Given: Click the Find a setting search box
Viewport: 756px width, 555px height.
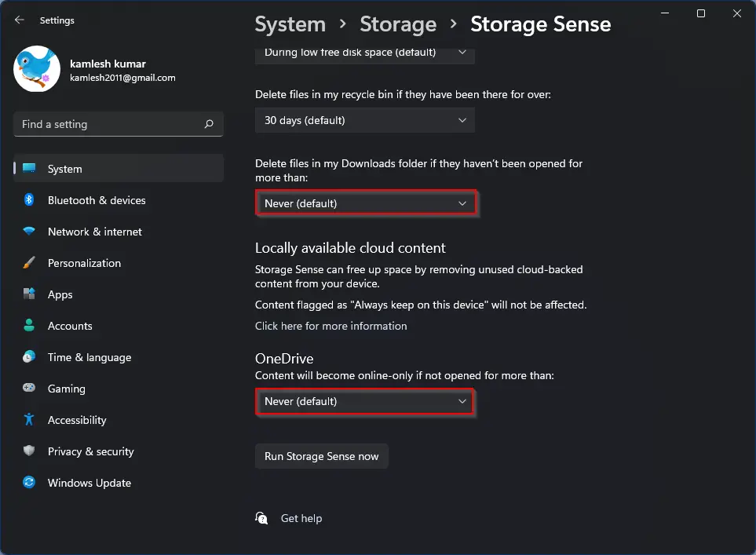Looking at the screenshot, I should coord(119,124).
